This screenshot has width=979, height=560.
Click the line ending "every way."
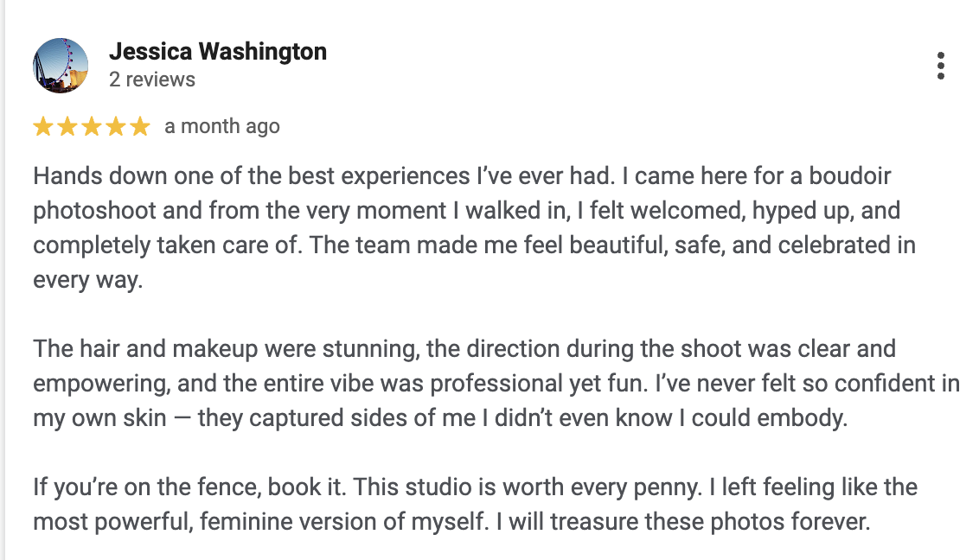87,280
